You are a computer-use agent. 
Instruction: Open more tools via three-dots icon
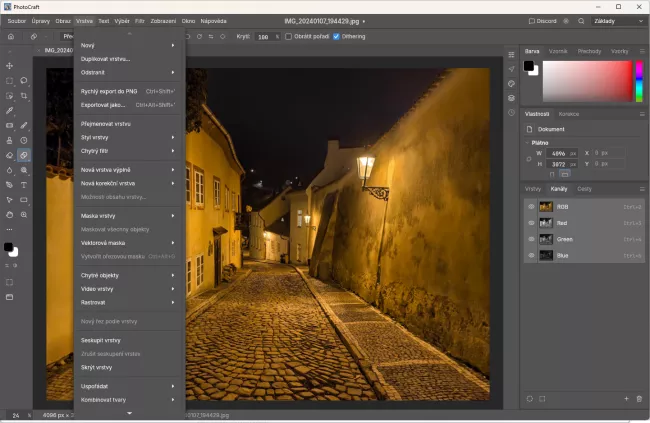tap(9, 229)
